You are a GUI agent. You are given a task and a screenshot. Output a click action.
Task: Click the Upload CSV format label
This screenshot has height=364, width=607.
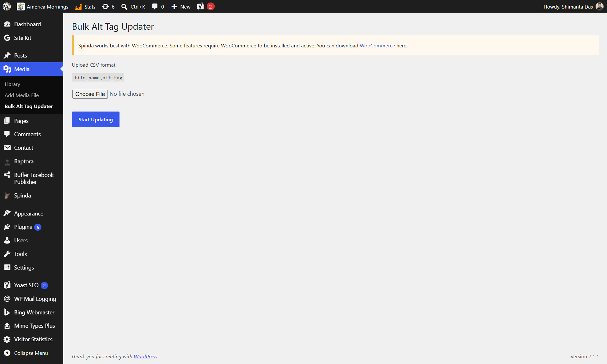[94, 65]
